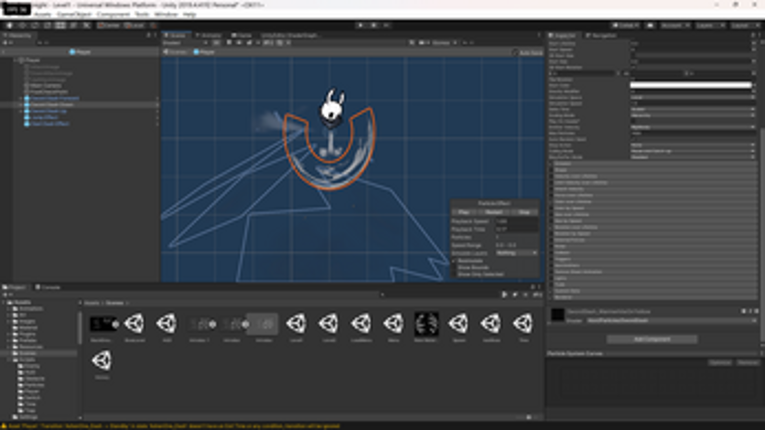Click the warning message in status bar
This screenshot has width=765, height=430.
click(171, 426)
